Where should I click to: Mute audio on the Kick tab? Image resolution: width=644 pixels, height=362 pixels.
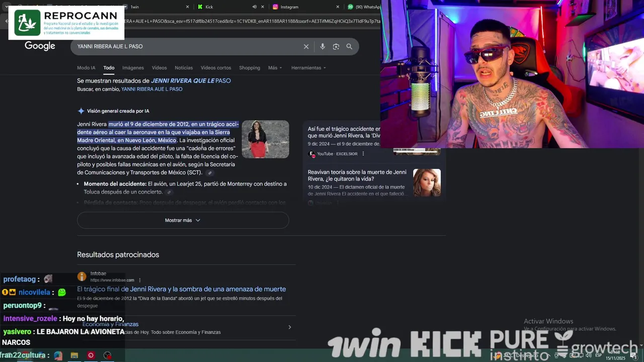tap(254, 7)
